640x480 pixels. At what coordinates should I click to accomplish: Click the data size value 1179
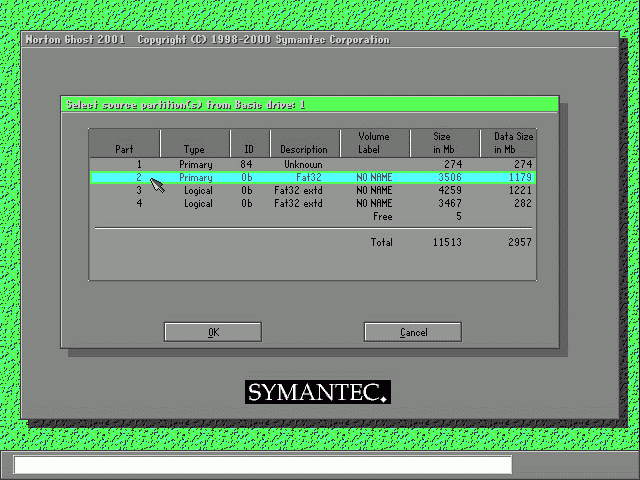point(520,178)
